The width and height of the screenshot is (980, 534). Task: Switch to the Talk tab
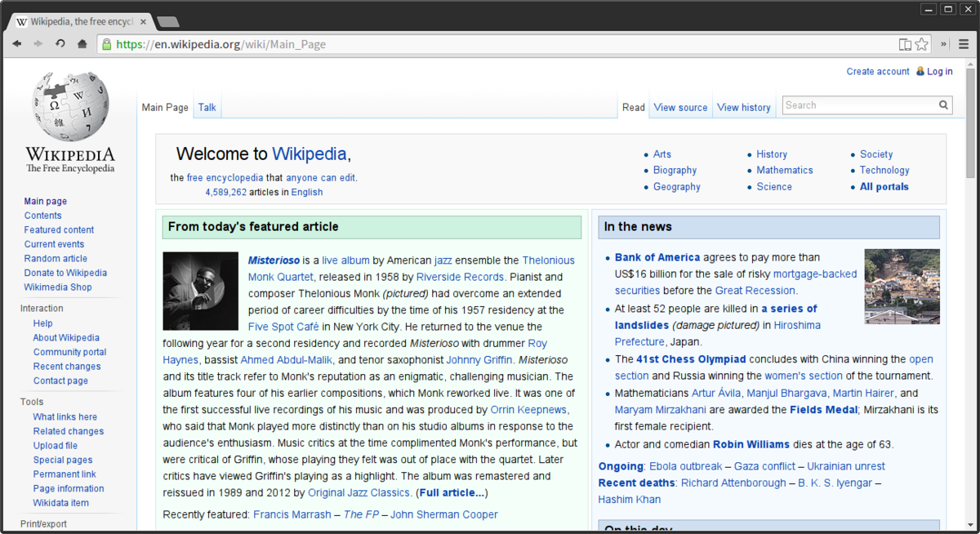(x=207, y=106)
